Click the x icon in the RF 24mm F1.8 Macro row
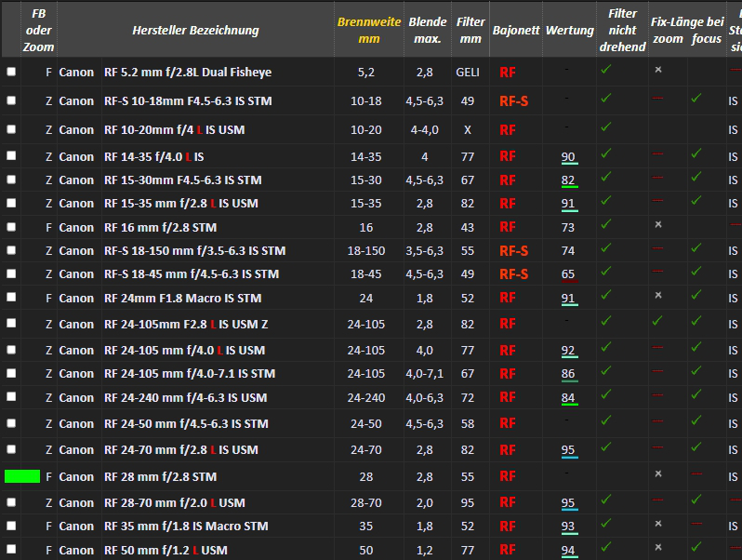 [657, 295]
